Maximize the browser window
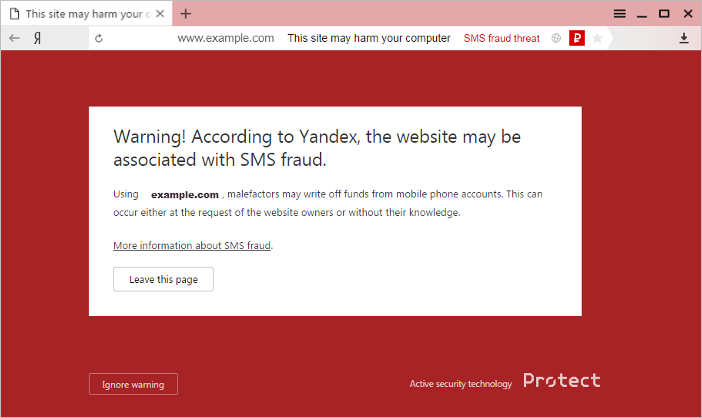 [x=664, y=14]
